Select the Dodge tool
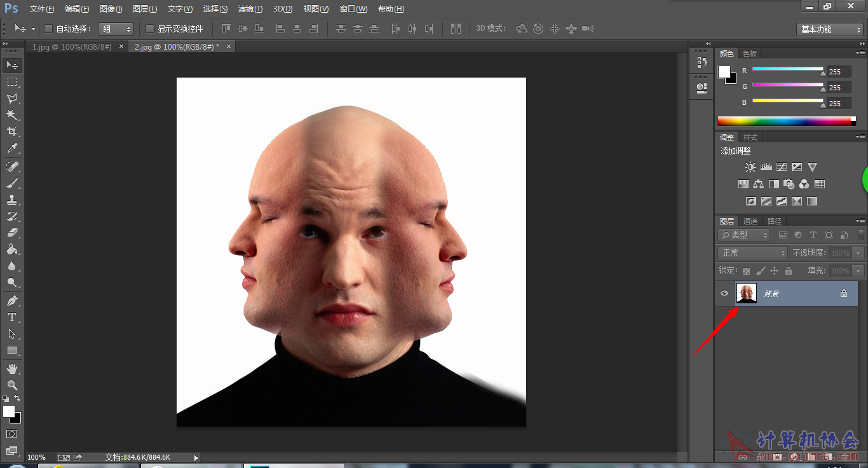Screen dimensions: 868x468 (12, 282)
